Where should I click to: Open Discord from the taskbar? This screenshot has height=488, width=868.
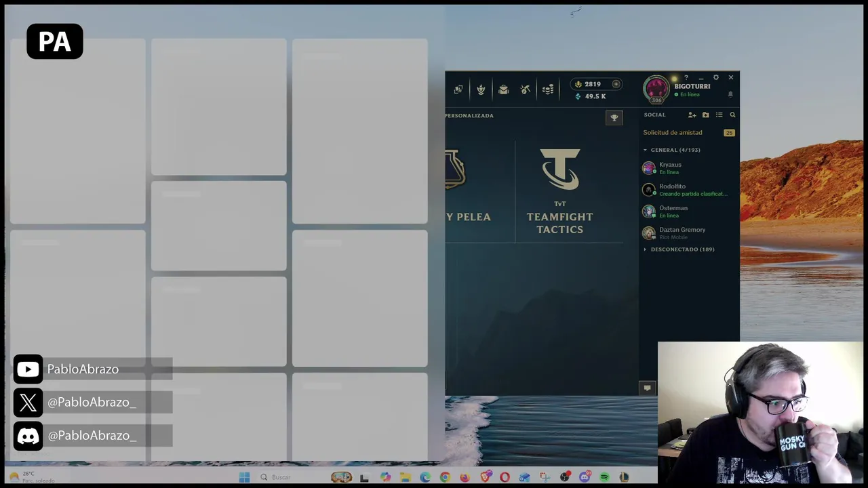click(x=585, y=477)
